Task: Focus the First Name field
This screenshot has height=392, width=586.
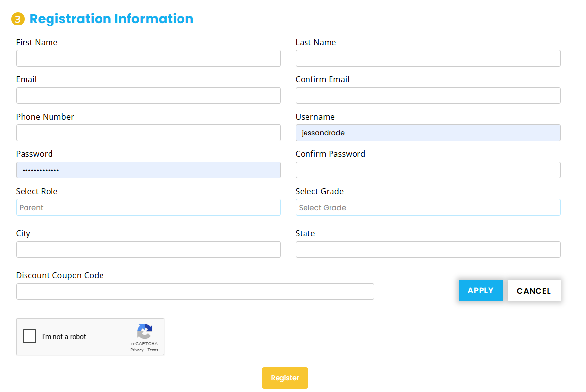Action: (x=148, y=58)
